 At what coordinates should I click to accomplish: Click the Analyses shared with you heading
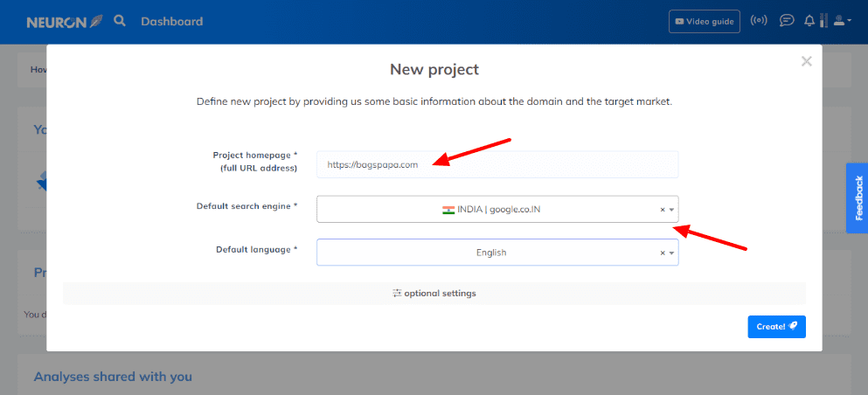pos(113,377)
